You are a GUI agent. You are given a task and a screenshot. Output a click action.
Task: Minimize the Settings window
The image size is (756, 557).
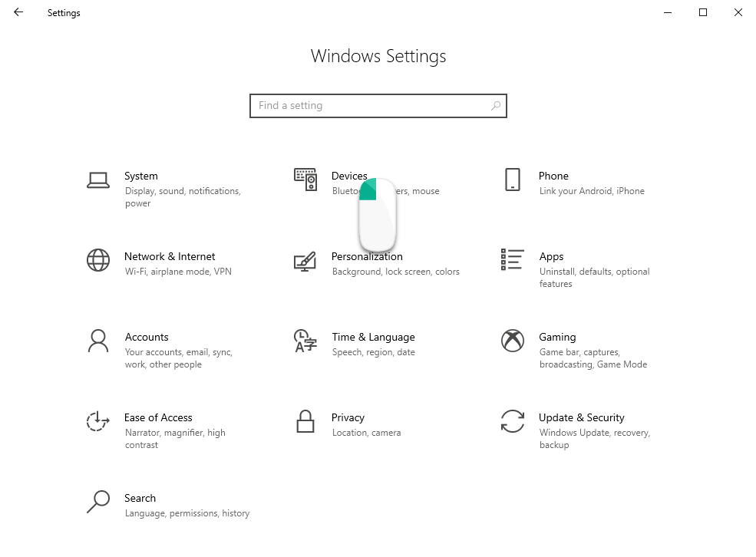(x=667, y=12)
